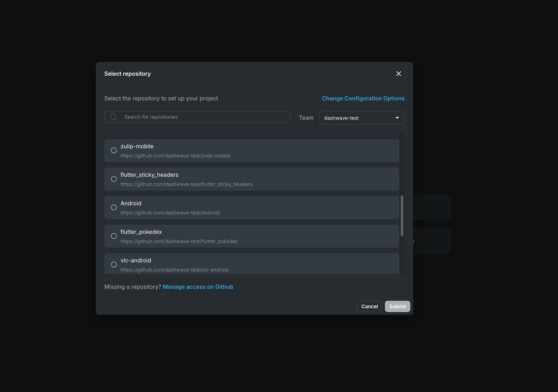Click the search magnifier icon

point(114,117)
